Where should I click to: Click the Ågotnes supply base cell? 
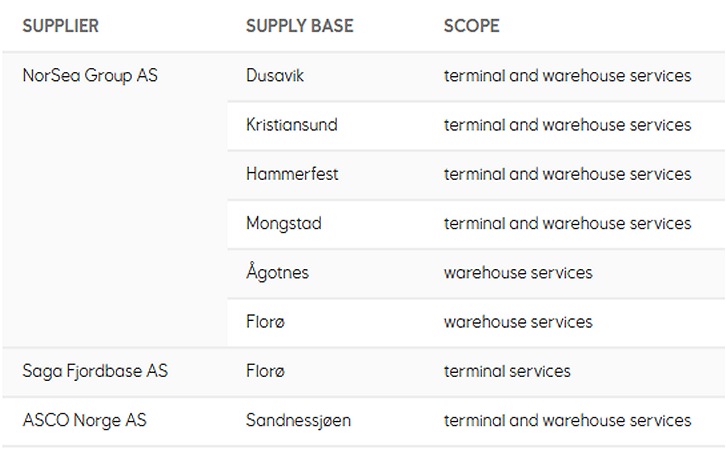277,272
